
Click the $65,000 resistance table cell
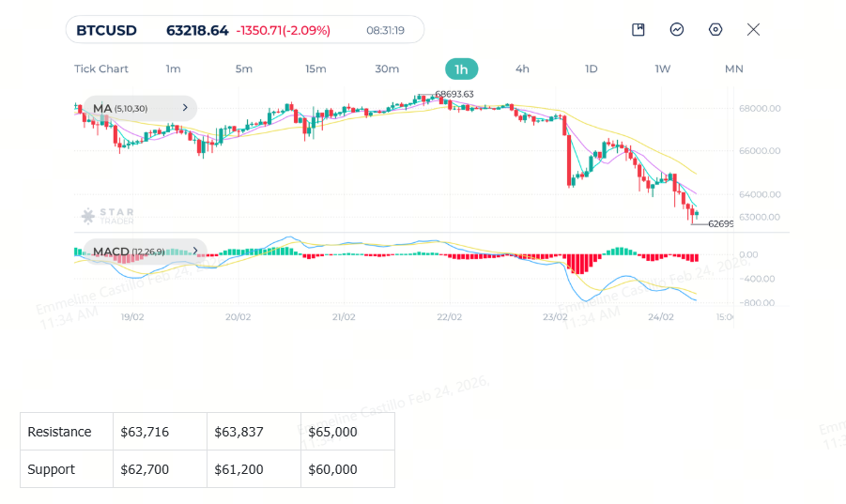pyautogui.click(x=347, y=431)
